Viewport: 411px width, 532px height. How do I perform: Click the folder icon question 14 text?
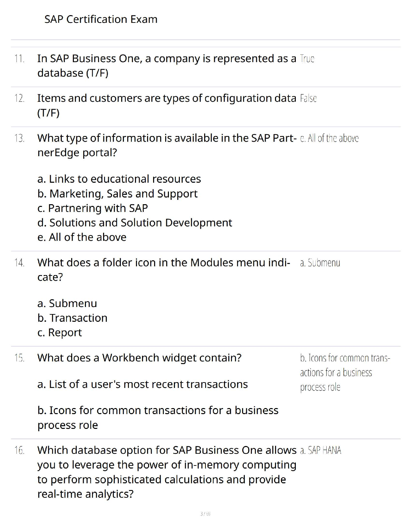164,263
